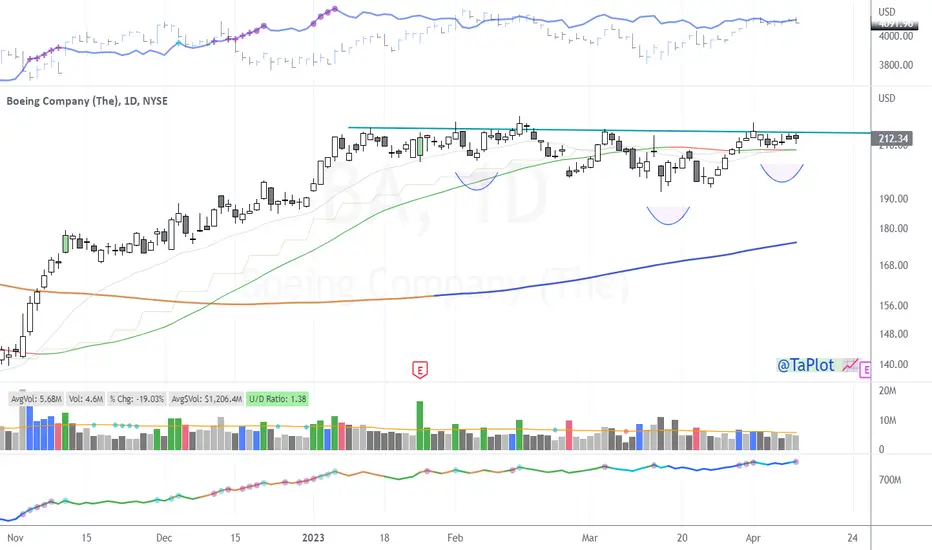This screenshot has width=932, height=550.
Task: Click the AvgSVol: $1,206.4M label
Action: tap(207, 399)
